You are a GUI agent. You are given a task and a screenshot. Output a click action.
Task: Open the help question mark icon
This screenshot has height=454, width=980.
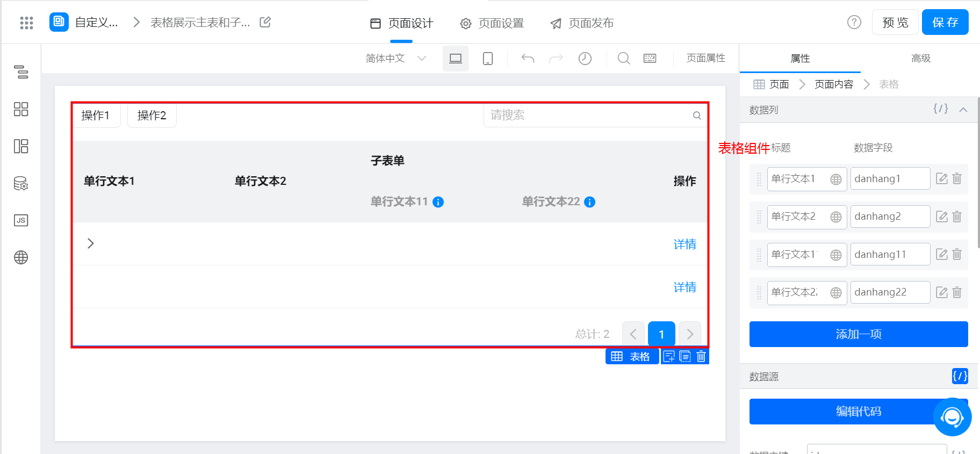coord(854,22)
